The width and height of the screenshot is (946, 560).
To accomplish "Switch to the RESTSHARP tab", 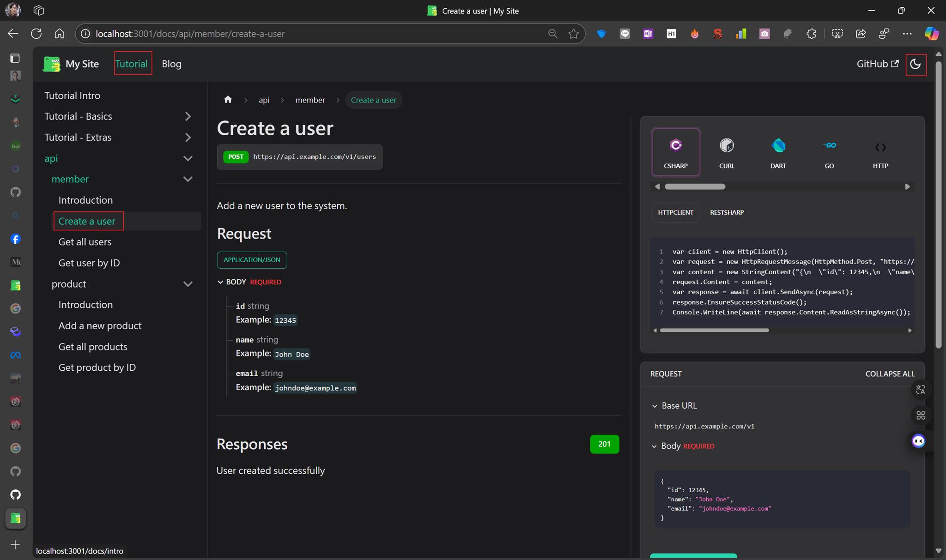I will 727,212.
